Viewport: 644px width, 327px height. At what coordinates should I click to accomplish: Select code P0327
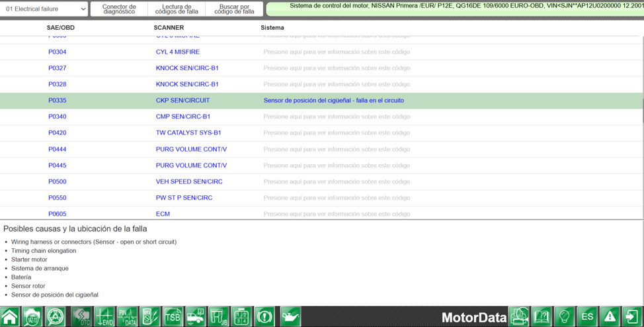pos(57,68)
